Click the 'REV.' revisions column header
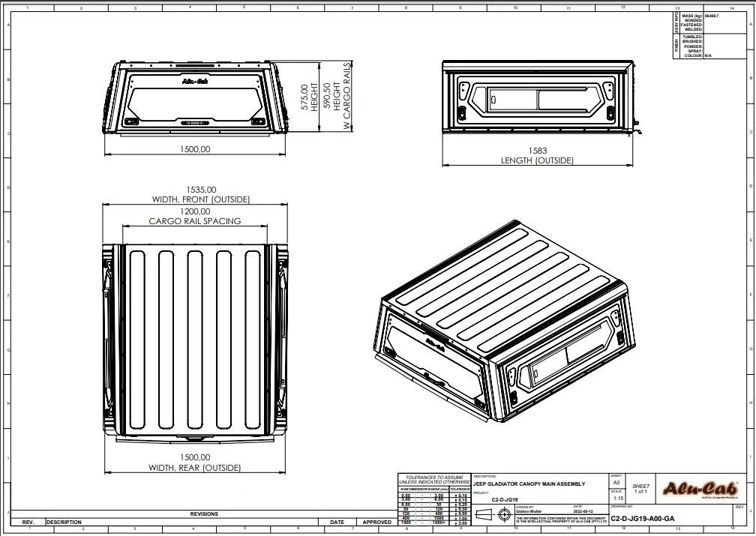 pyautogui.click(x=28, y=522)
